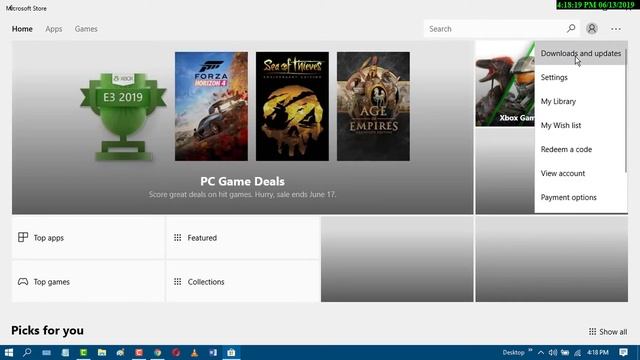Open File Explorer from taskbar

[x=102, y=353]
